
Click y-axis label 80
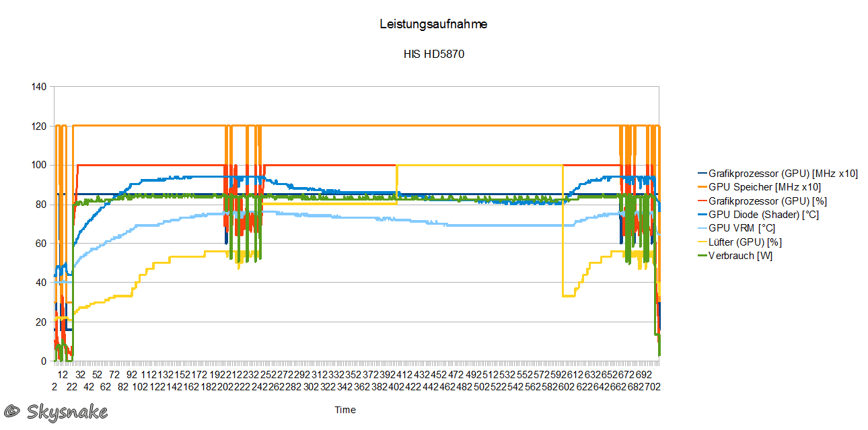[41, 205]
